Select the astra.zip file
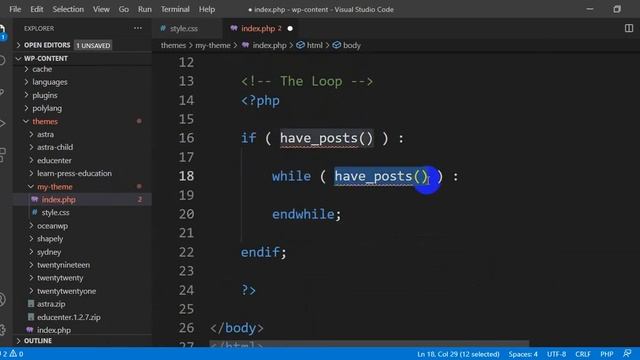 (x=51, y=304)
